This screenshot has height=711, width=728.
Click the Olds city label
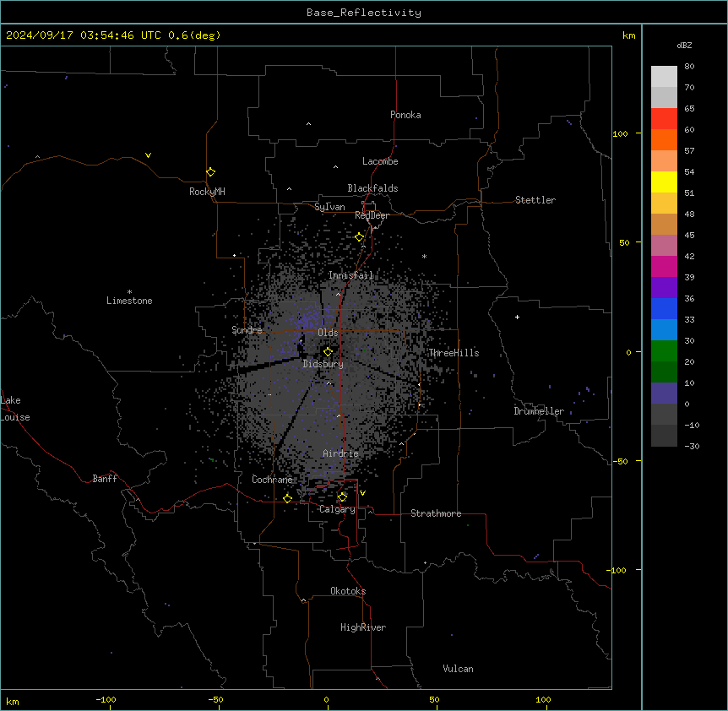[328, 333]
